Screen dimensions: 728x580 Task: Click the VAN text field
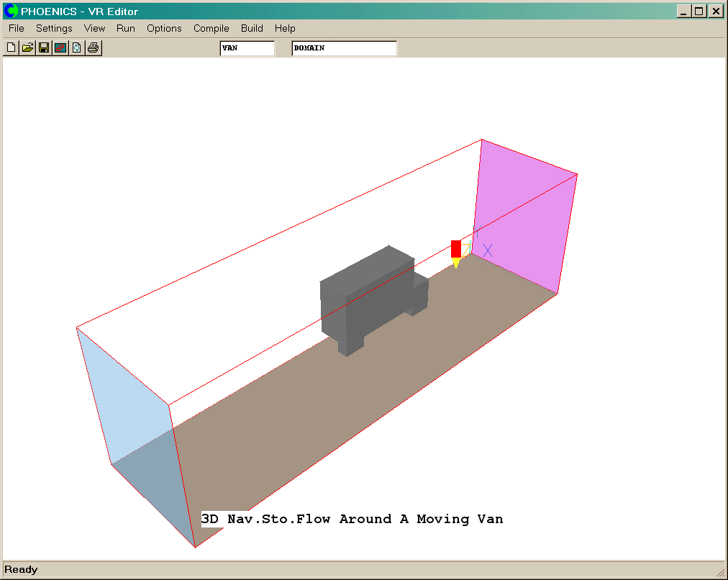click(x=247, y=48)
